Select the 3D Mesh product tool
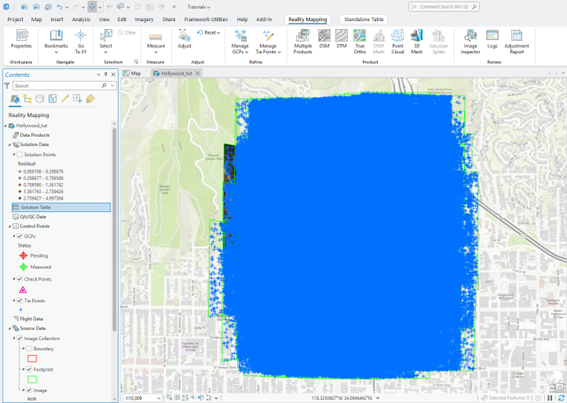567x403 pixels. tap(417, 42)
